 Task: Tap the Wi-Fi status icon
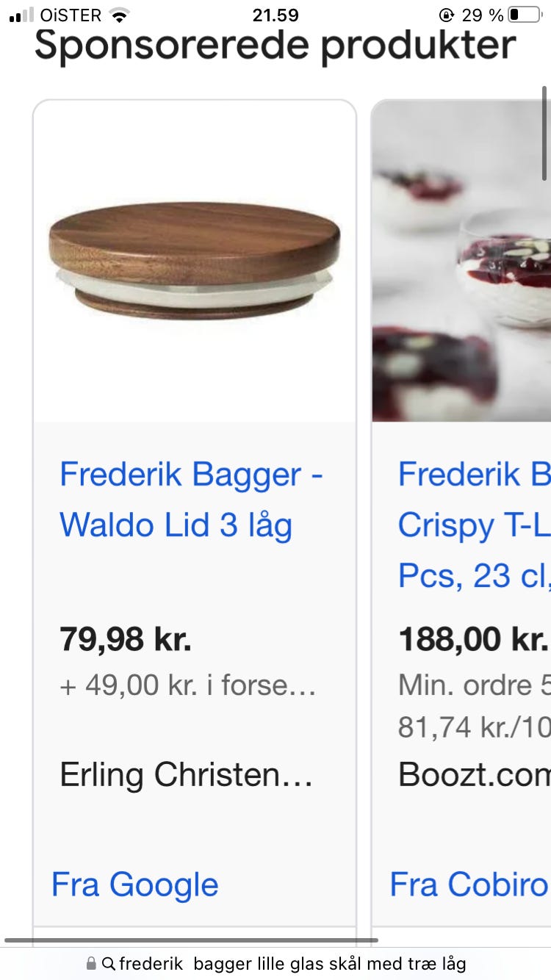pyautogui.click(x=118, y=15)
